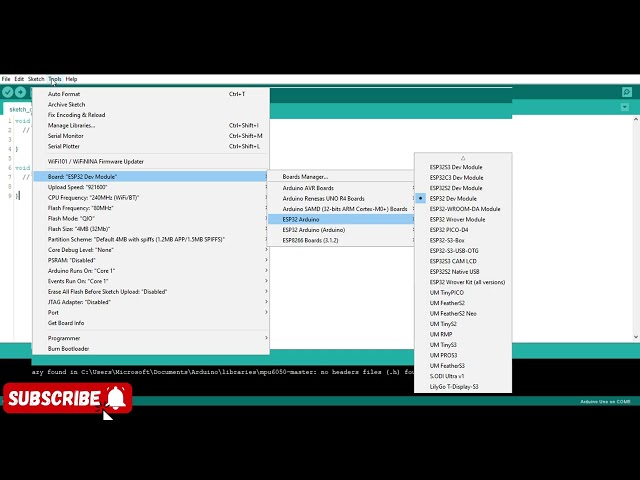
Task: Expand the Partition Scheme submenu
Action: (151, 240)
